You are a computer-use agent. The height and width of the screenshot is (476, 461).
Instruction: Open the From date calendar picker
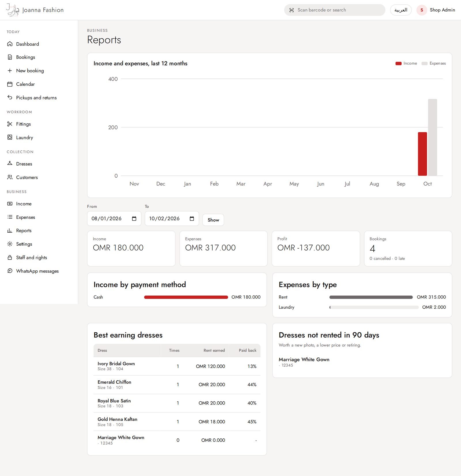(134, 219)
